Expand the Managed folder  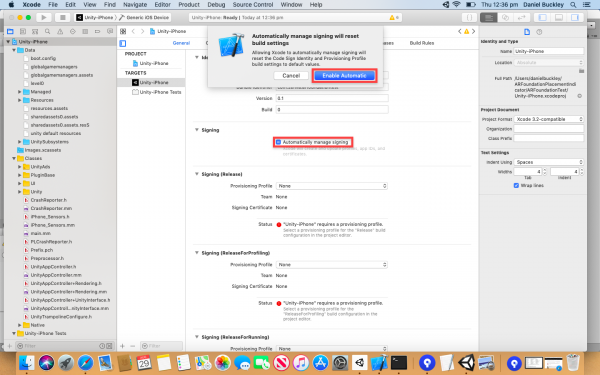point(20,92)
